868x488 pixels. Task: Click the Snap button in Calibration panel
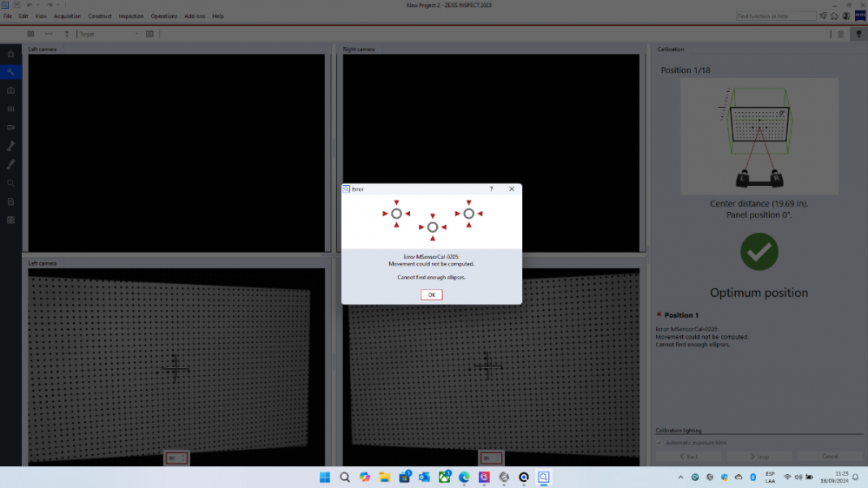pyautogui.click(x=759, y=456)
